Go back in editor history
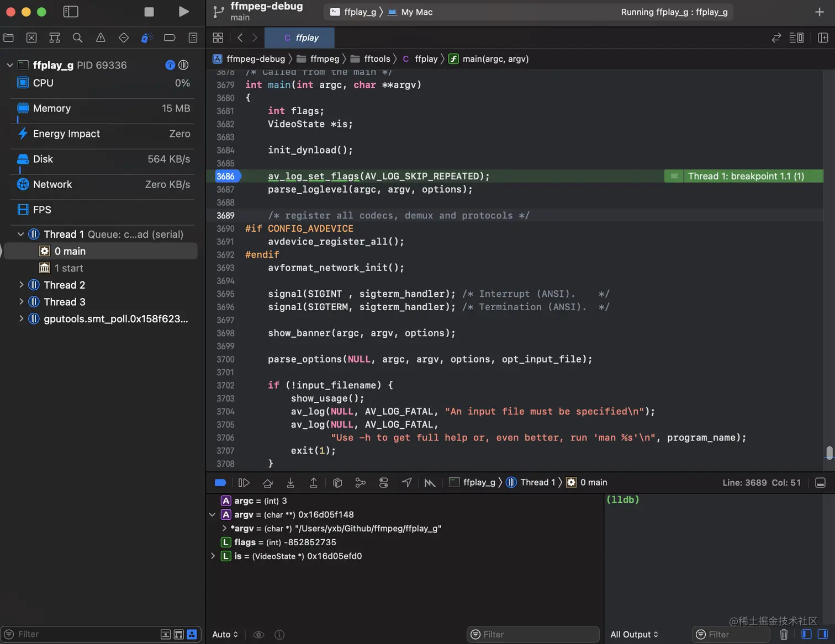The image size is (835, 644). [240, 38]
